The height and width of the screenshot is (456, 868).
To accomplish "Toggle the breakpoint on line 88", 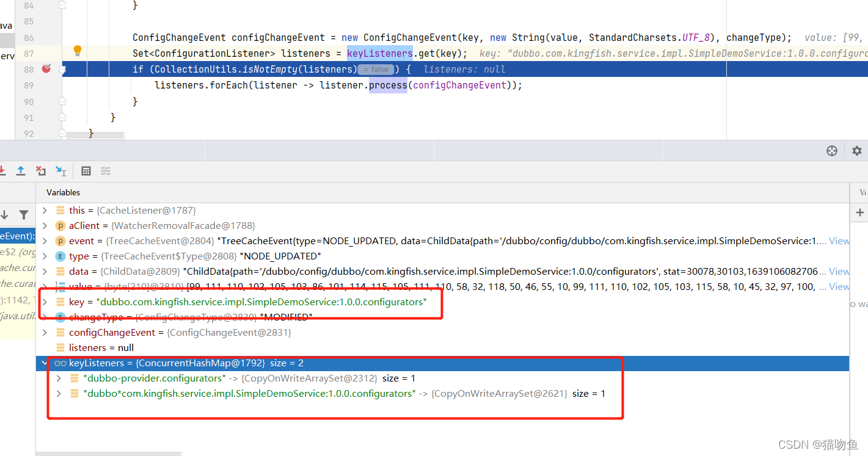I will pos(46,69).
